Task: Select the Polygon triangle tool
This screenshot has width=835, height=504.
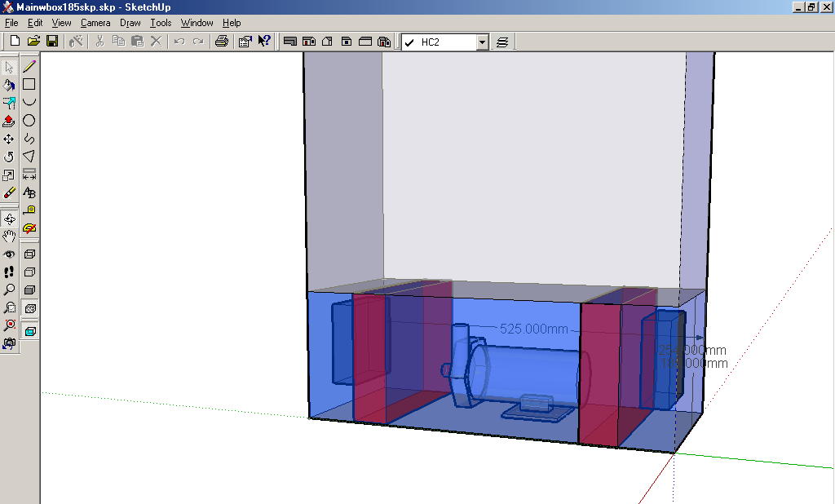Action: [29, 157]
